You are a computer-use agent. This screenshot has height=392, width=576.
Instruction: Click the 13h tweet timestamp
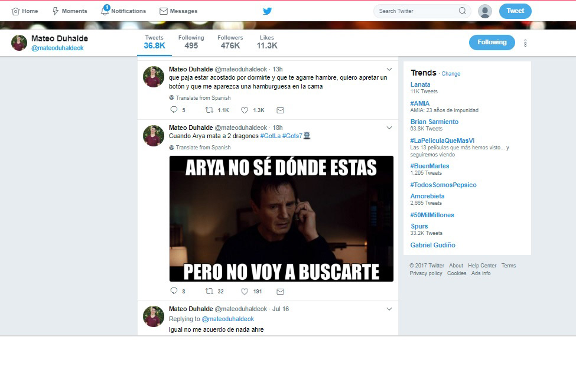(278, 69)
